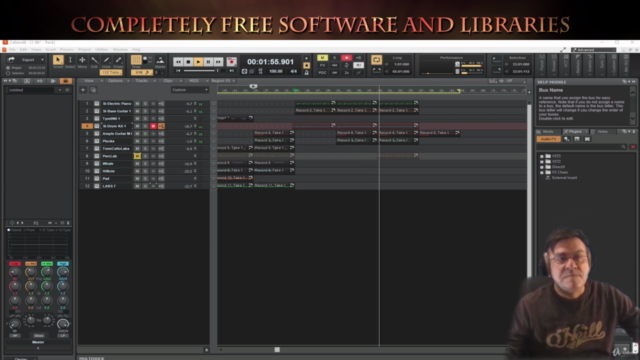The height and width of the screenshot is (360, 640).
Task: Switch to Audio FX plugin tab
Action: (548, 139)
